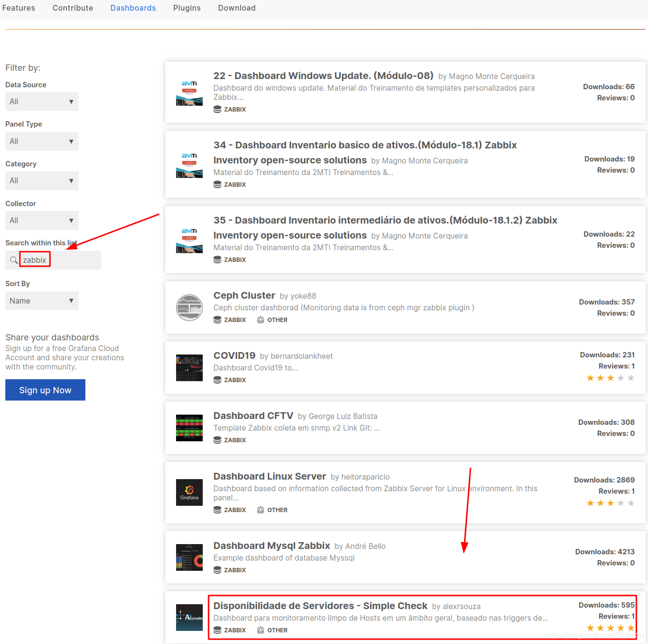
Task: Open 22 - Dashboard Windows Update dashboard
Action: pos(323,76)
